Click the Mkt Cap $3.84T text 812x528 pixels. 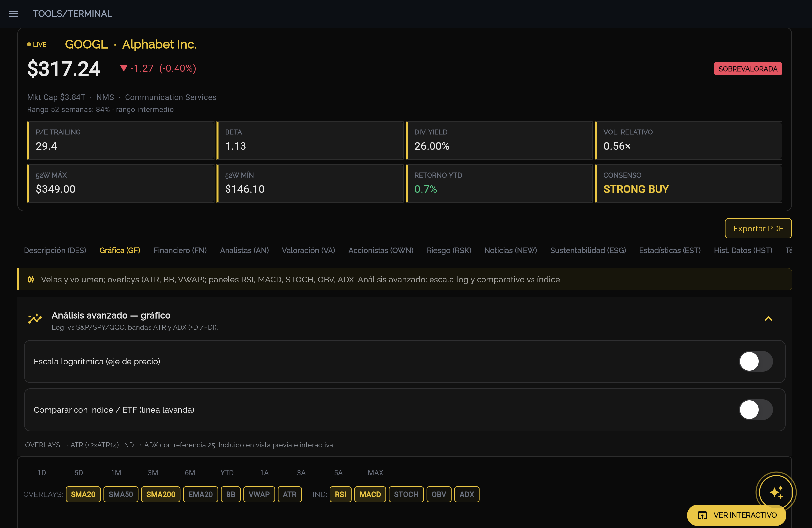[56, 97]
